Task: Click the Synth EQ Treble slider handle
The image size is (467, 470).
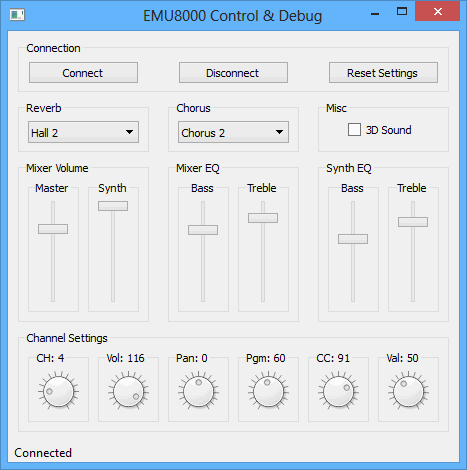Action: coord(413,222)
